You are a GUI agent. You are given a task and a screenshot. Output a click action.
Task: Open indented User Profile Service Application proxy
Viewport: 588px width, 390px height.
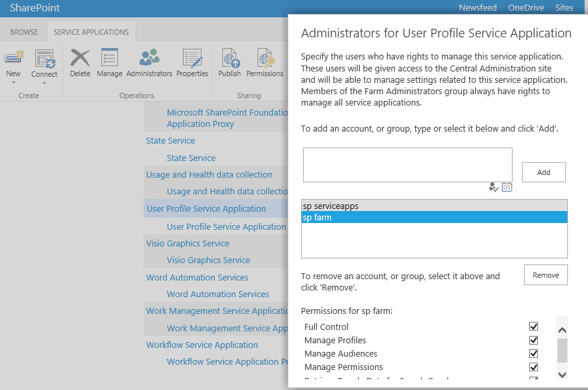(x=226, y=226)
